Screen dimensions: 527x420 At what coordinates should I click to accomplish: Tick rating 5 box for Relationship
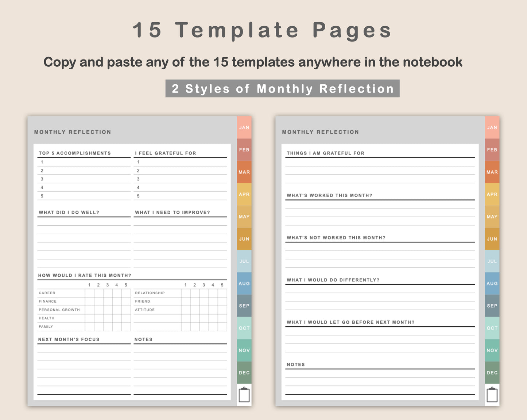tap(222, 293)
